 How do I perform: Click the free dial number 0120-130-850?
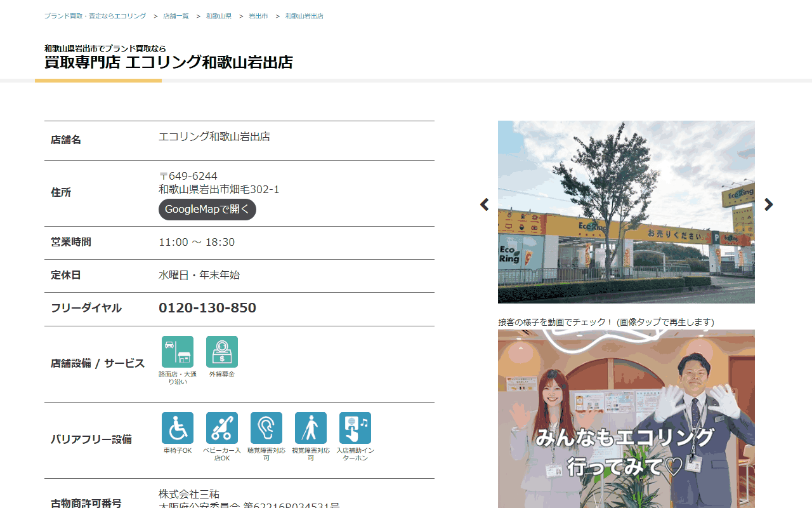(207, 308)
